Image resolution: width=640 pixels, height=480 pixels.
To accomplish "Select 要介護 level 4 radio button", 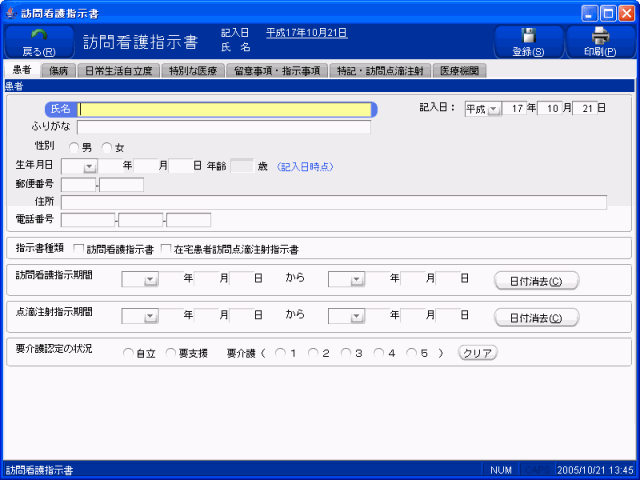I will [x=379, y=353].
